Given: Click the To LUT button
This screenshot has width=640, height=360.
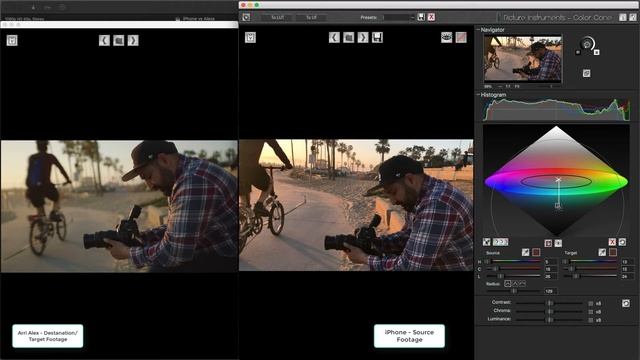Looking at the screenshot, I should tap(278, 18).
